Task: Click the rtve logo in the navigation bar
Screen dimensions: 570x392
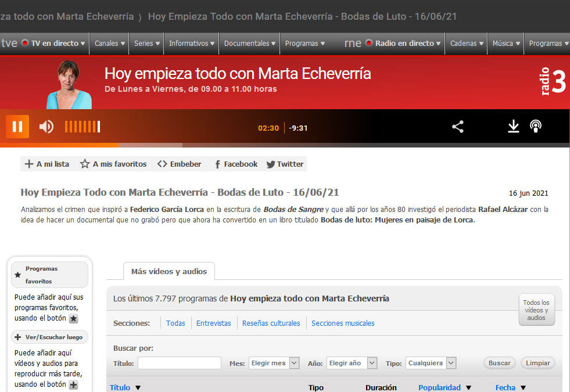Action: pyautogui.click(x=9, y=43)
